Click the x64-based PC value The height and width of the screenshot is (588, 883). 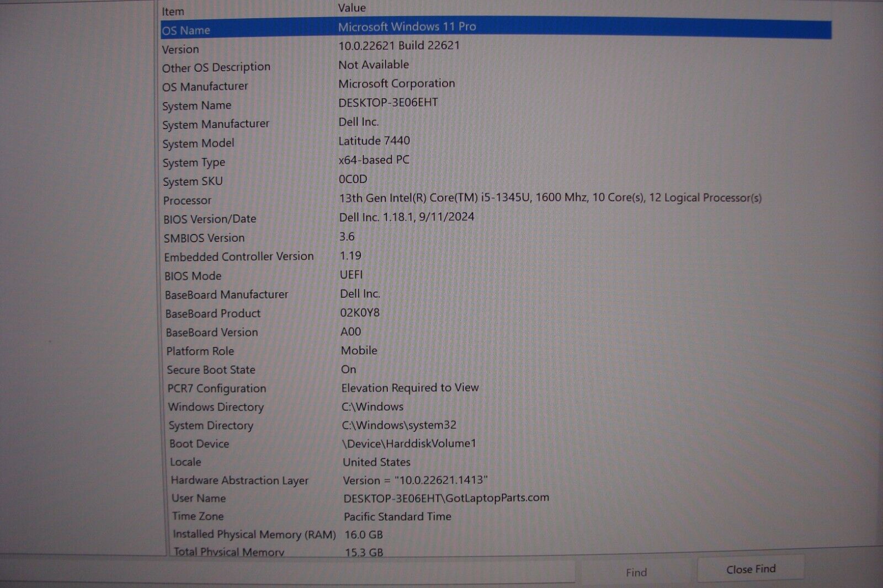click(x=374, y=160)
